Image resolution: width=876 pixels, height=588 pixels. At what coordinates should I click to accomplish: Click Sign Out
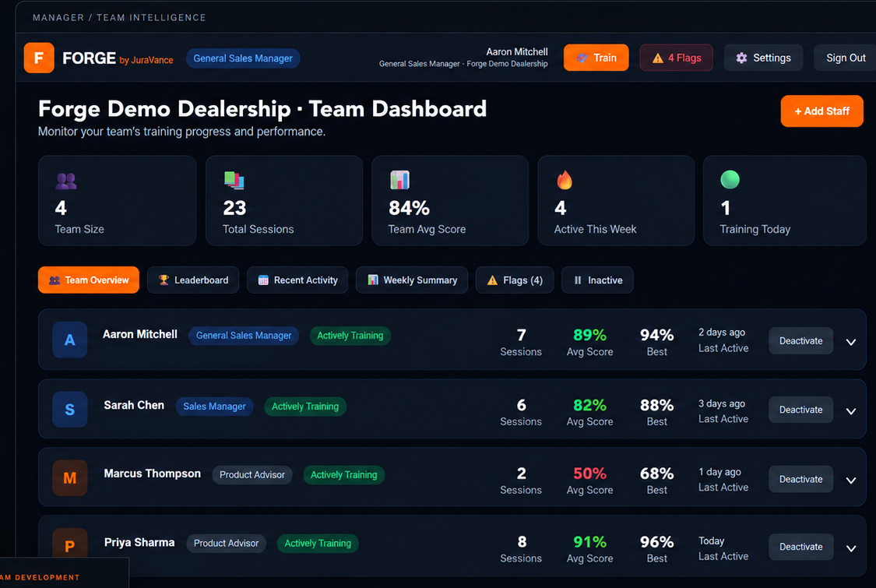[x=846, y=58]
